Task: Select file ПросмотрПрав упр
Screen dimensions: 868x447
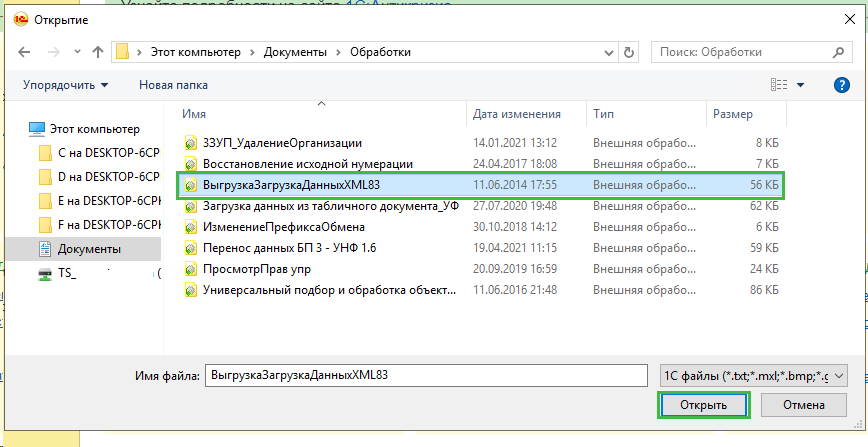Action: coord(257,269)
